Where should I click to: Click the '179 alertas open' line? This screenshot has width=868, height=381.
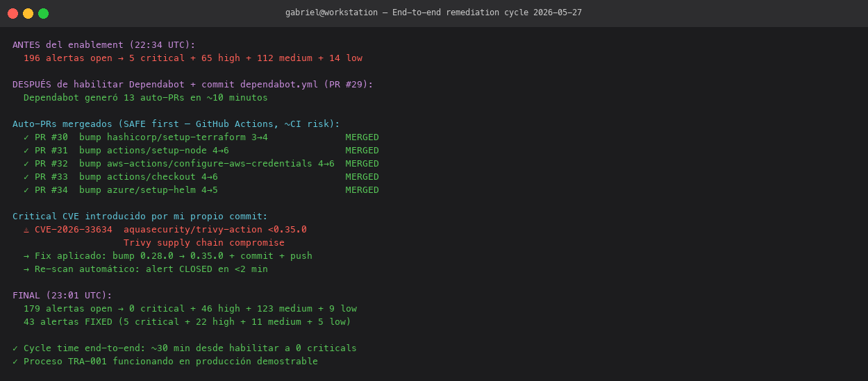190,309
